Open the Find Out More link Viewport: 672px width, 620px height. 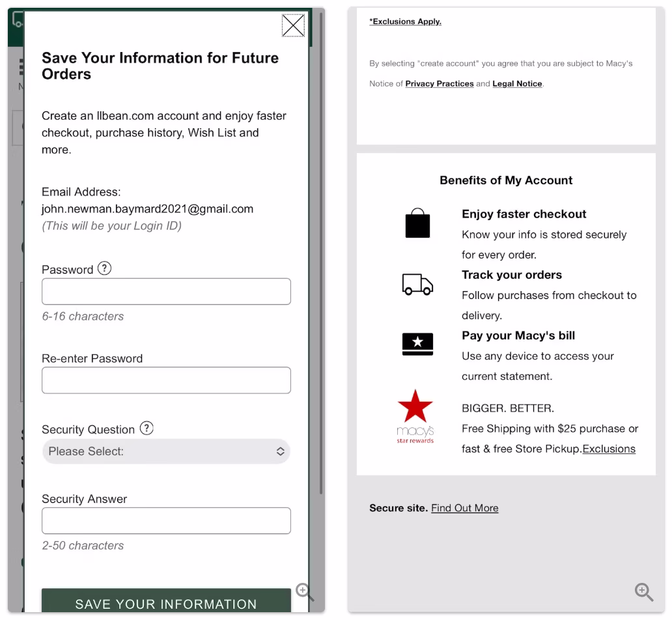[464, 508]
